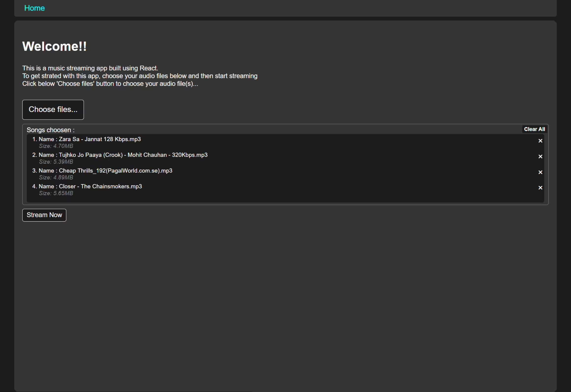Open the Home navigation link
The height and width of the screenshot is (392, 571).
pyautogui.click(x=34, y=8)
